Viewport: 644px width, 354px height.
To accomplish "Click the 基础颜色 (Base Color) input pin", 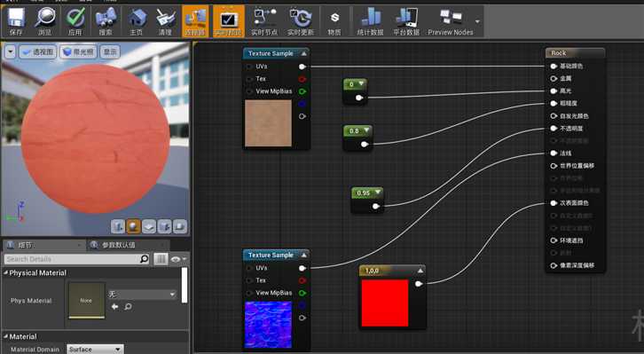I will (554, 67).
